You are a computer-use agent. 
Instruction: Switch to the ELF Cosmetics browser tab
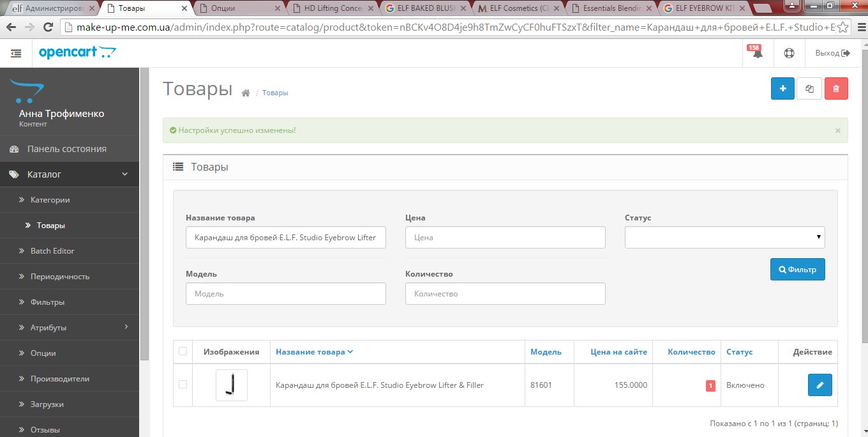(x=519, y=8)
